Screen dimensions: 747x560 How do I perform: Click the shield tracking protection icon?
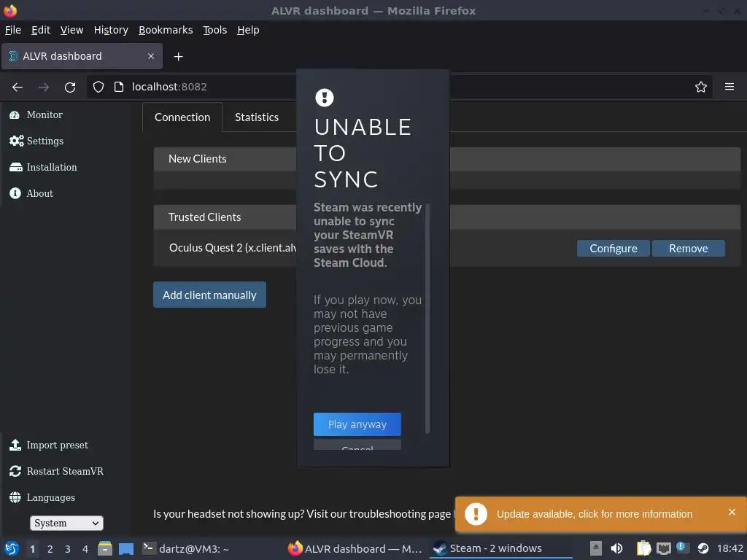tap(98, 87)
